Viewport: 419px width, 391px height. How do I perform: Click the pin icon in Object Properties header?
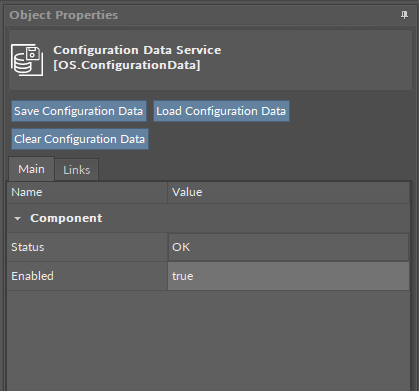pos(404,15)
